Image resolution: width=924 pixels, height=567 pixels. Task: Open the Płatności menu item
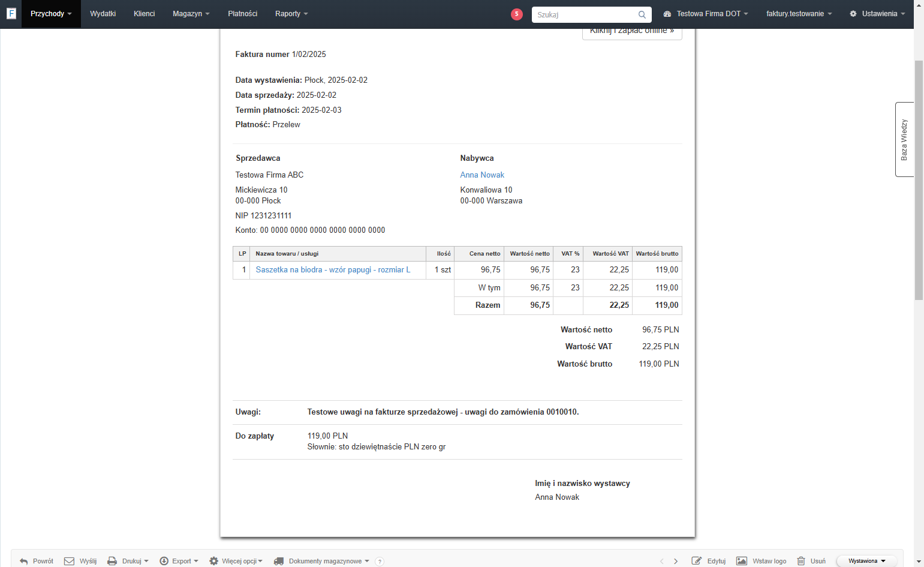(x=242, y=14)
